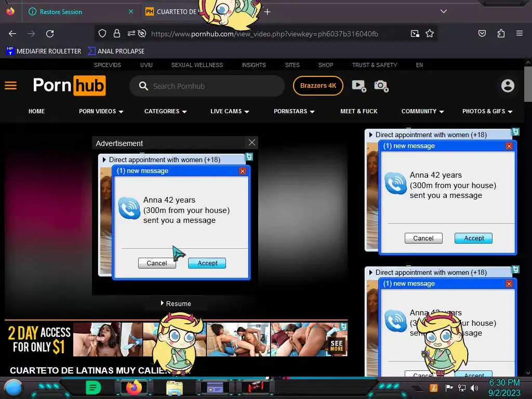
Task: Open the site permissions icon in address bar
Action: [x=131, y=33]
